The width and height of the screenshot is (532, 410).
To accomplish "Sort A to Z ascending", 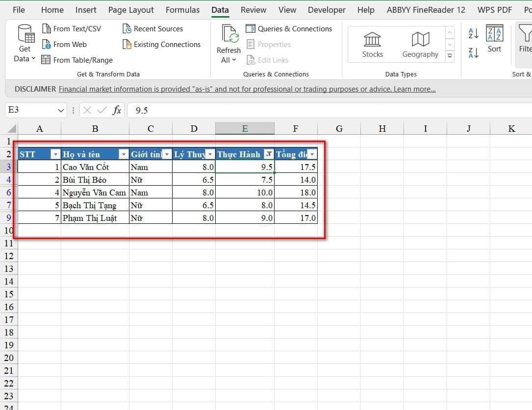I will pos(474,33).
